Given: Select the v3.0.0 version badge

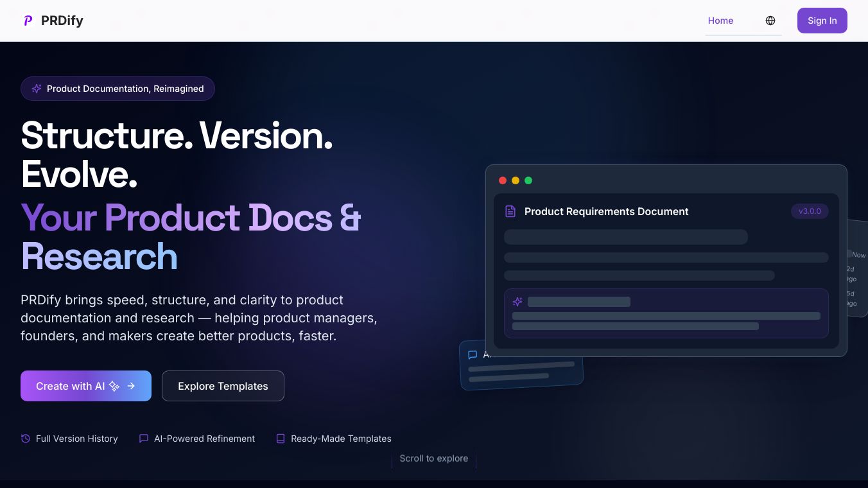Looking at the screenshot, I should [810, 211].
